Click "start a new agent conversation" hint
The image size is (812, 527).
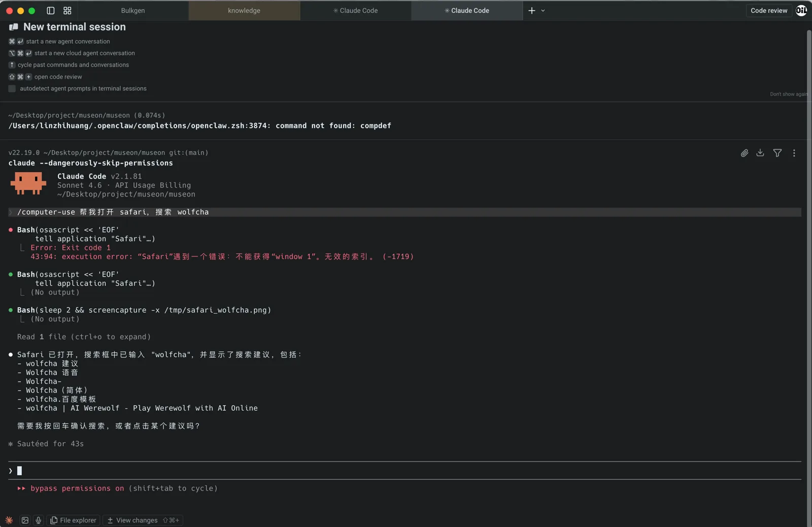[x=68, y=42]
